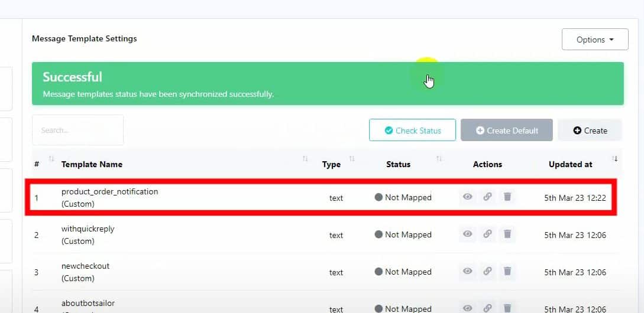Open the Options dropdown
Image resolution: width=644 pixels, height=313 pixels.
coord(594,40)
